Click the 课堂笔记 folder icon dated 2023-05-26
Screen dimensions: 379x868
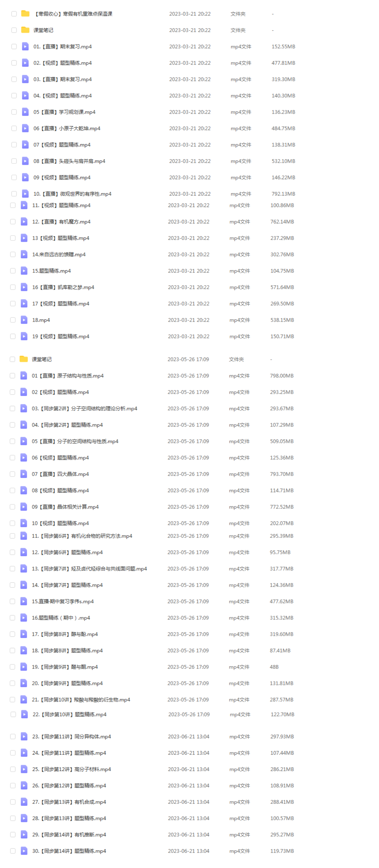click(x=24, y=359)
